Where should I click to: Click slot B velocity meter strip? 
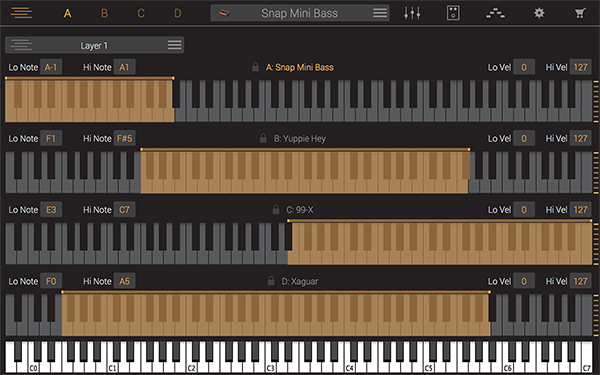tap(596, 173)
